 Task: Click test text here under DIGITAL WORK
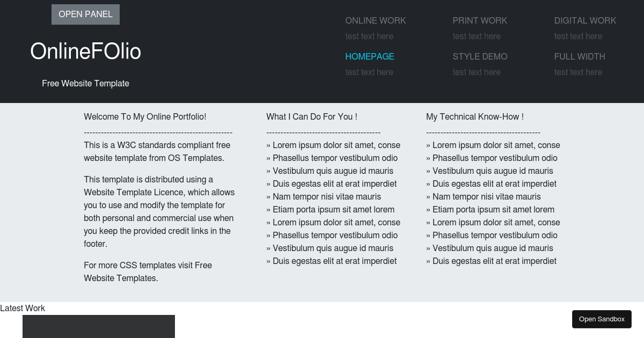(578, 36)
